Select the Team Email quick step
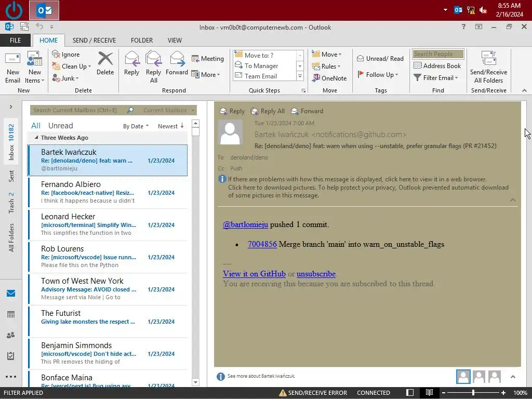The width and height of the screenshot is (532, 399). (x=264, y=76)
